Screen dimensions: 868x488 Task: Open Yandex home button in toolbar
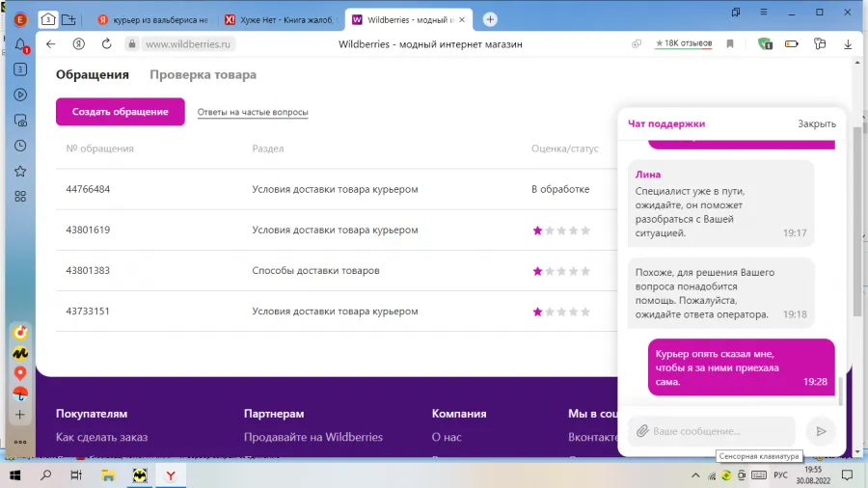[79, 43]
